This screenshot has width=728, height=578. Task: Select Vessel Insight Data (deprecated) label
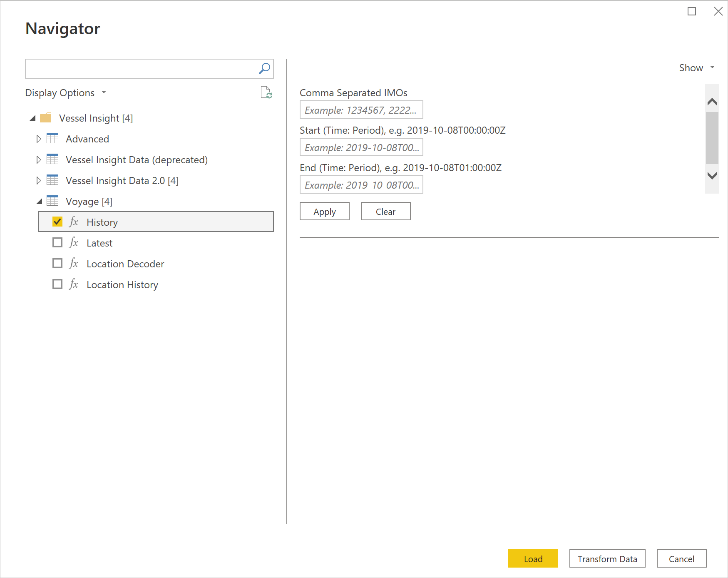point(137,160)
